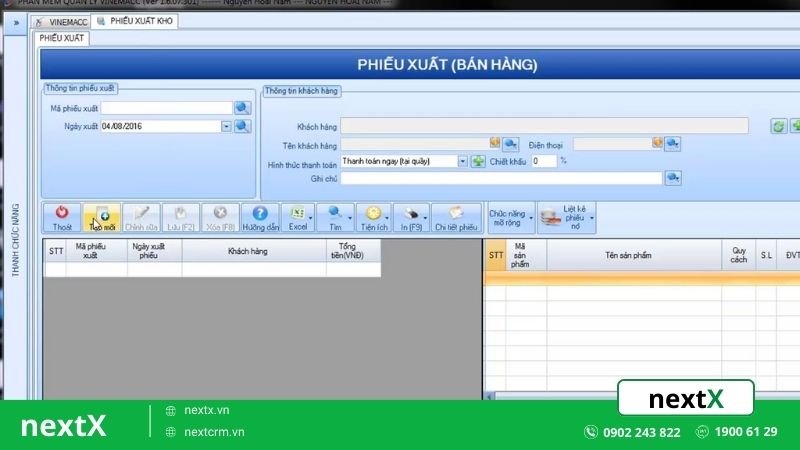Switch to the VINEMACC tab
The image size is (800, 450).
tap(62, 22)
